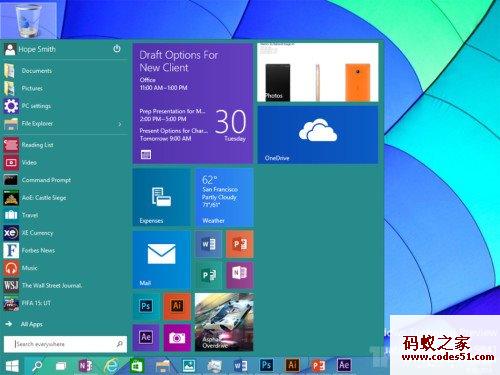This screenshot has height=375, width=500.
Task: Launch Photoshop from Start tile
Action: pos(146,306)
